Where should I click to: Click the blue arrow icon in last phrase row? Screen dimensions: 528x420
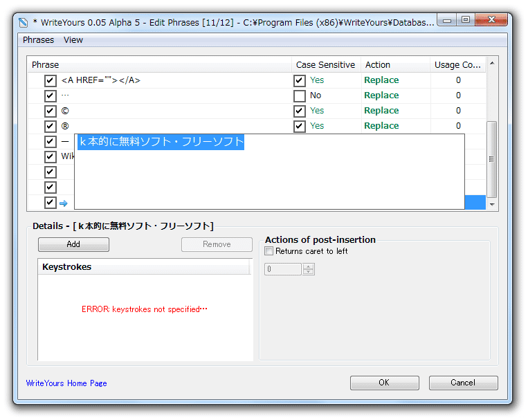pos(63,203)
